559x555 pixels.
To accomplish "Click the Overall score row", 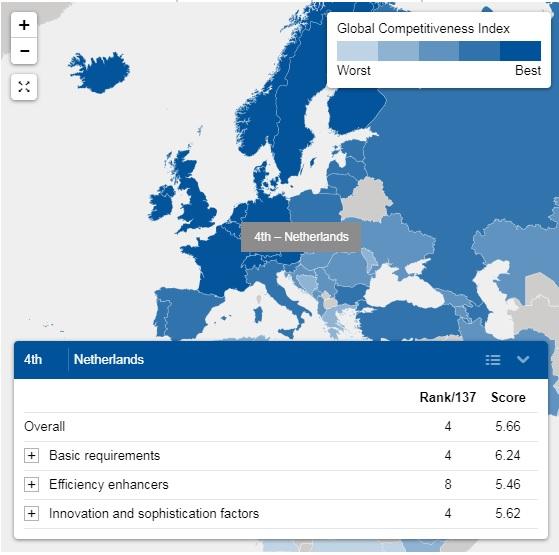I will tap(280, 426).
